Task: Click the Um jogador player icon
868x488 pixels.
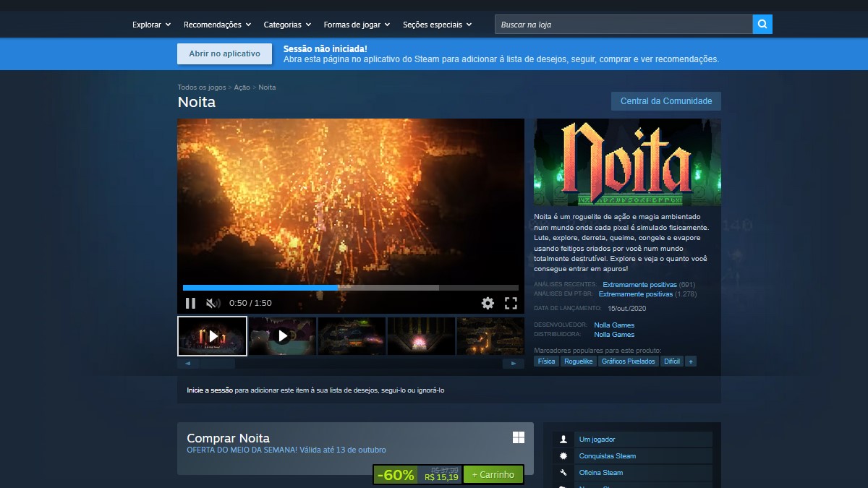Action: click(x=563, y=439)
